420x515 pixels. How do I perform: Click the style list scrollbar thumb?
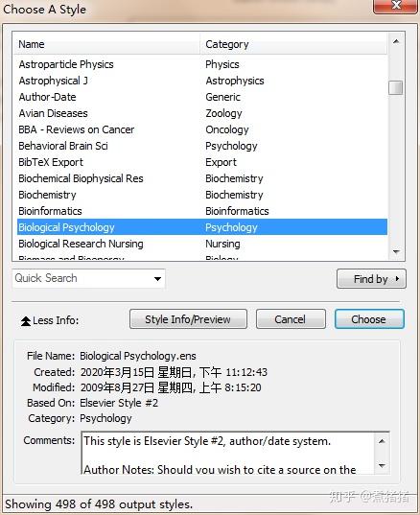point(395,87)
